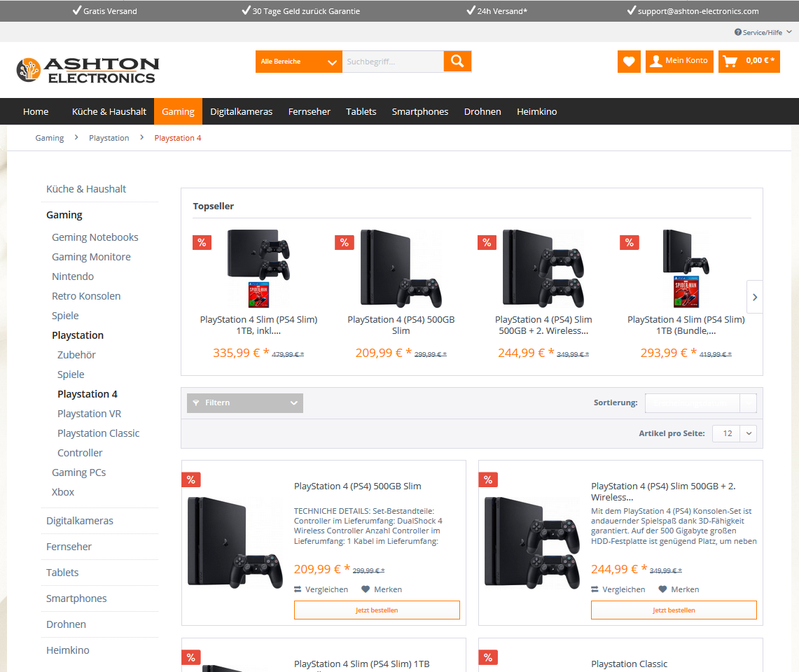Open Nintendo in sidebar
Screen dimensions: 799x672
pos(73,276)
